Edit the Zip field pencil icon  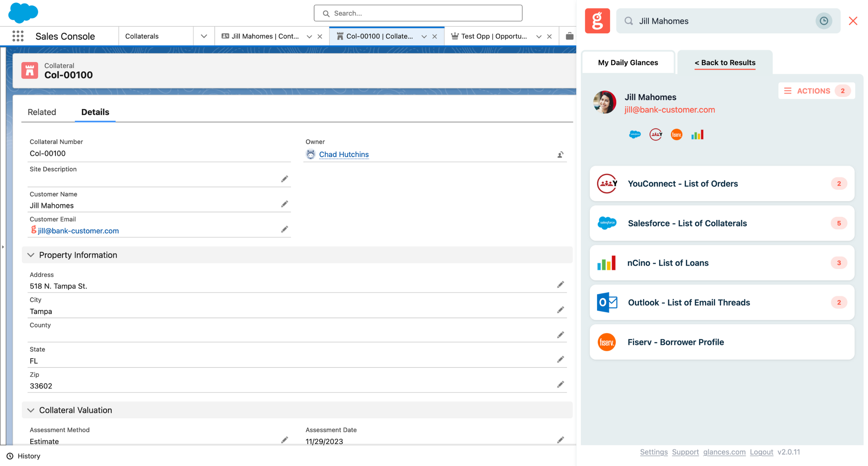pyautogui.click(x=560, y=385)
